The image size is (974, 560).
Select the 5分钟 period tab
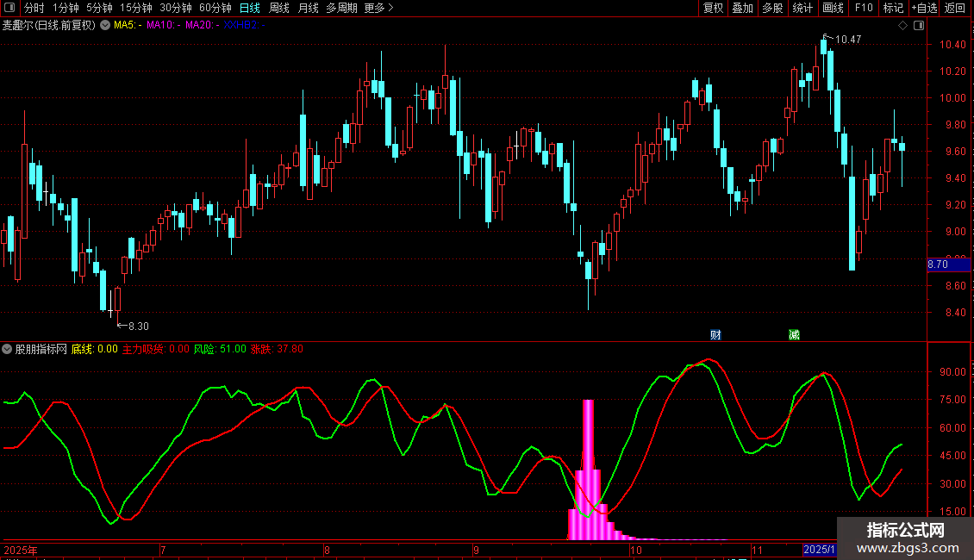coord(99,8)
